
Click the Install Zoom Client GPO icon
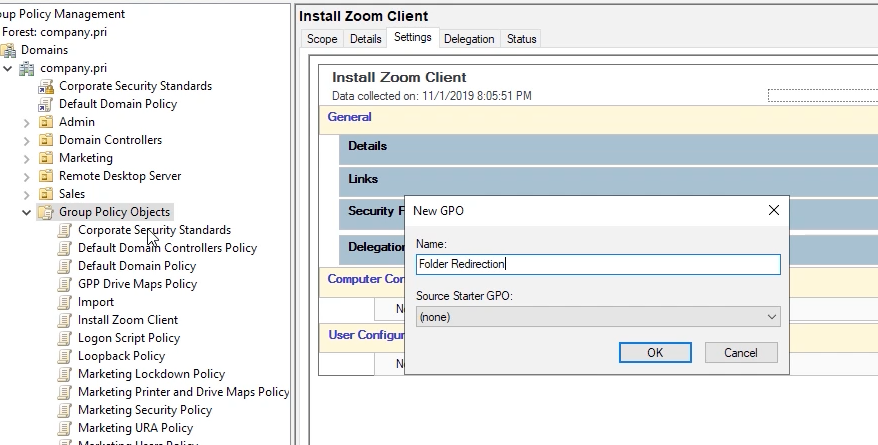[x=65, y=320]
